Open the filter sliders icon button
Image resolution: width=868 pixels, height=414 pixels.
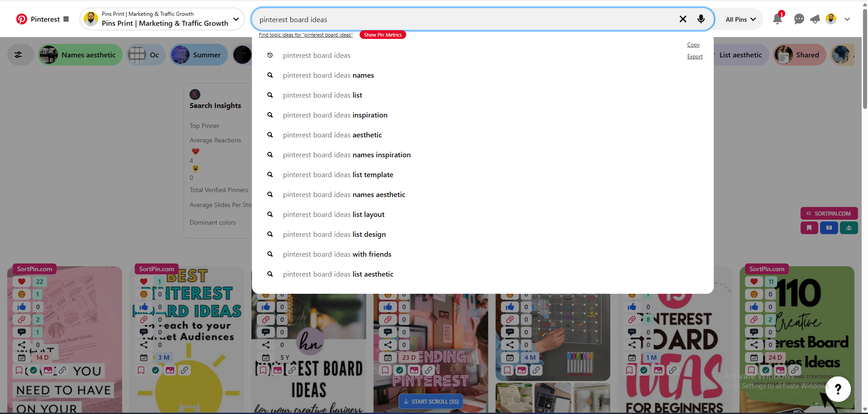coord(18,55)
